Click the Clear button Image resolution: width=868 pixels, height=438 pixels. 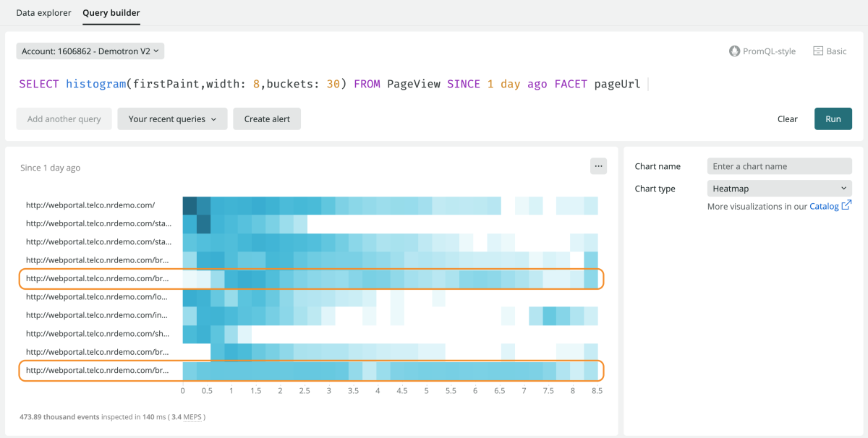pos(787,119)
